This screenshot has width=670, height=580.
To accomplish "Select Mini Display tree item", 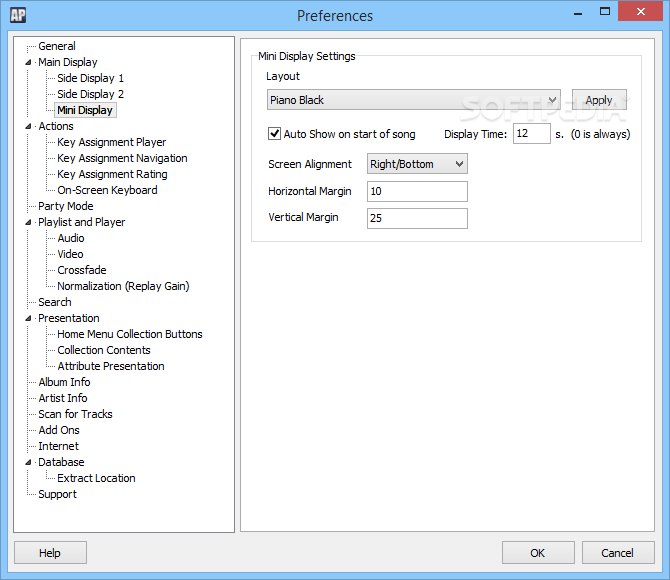I will (x=85, y=110).
